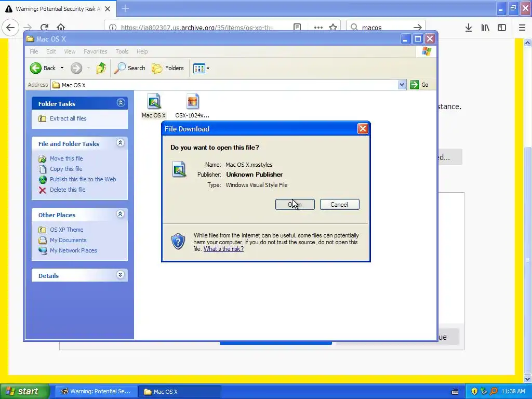Switch to Mac OS X taskbar button

click(x=179, y=391)
